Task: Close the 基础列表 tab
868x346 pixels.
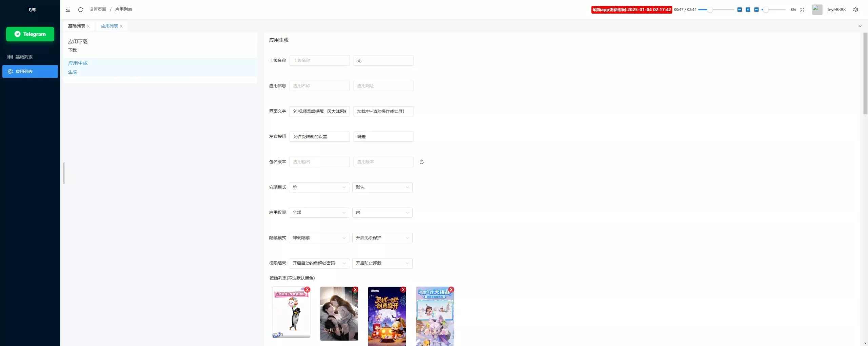Action: pos(88,26)
